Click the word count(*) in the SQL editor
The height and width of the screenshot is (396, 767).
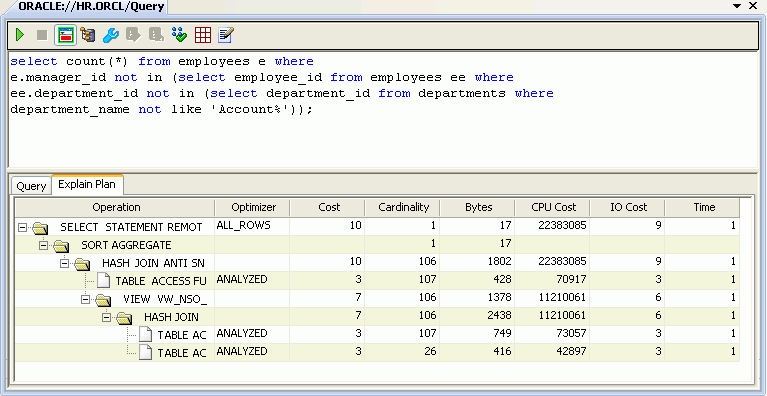98,62
